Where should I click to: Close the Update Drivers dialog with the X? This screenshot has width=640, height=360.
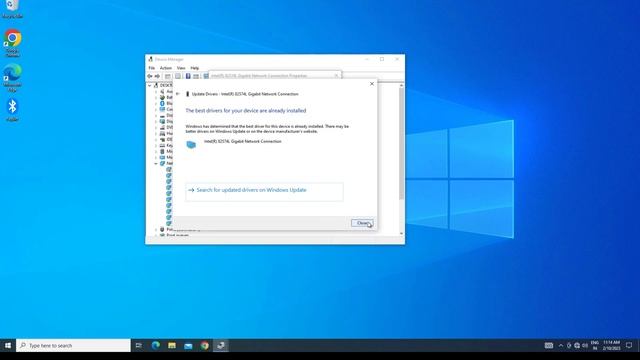(x=371, y=84)
